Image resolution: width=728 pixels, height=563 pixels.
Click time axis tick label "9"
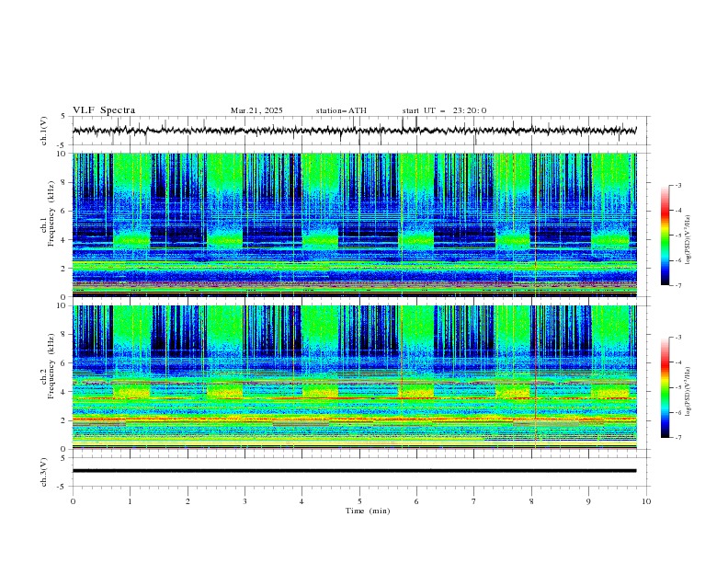(588, 501)
